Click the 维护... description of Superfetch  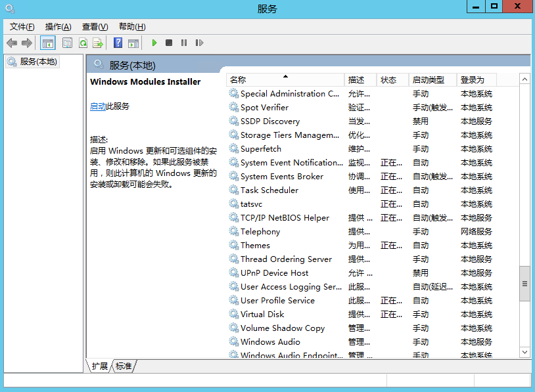(x=359, y=149)
